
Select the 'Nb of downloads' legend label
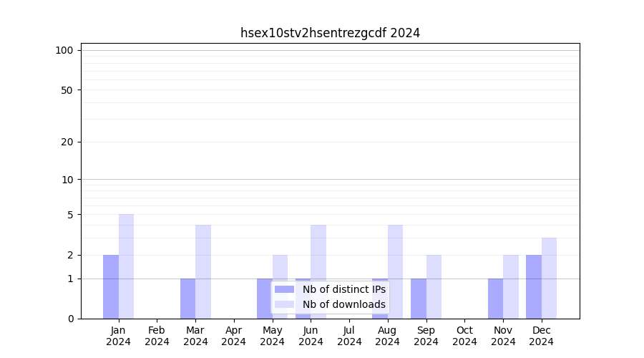[x=343, y=304]
